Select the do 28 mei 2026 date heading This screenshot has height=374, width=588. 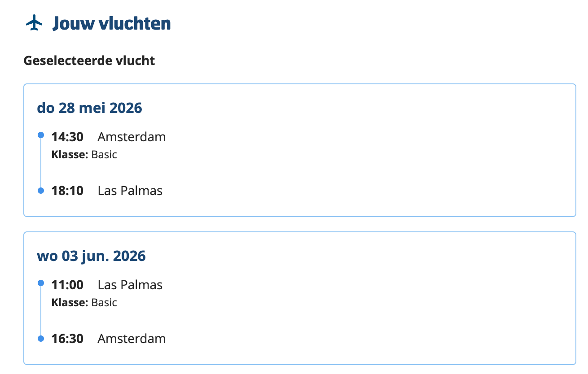(x=89, y=108)
